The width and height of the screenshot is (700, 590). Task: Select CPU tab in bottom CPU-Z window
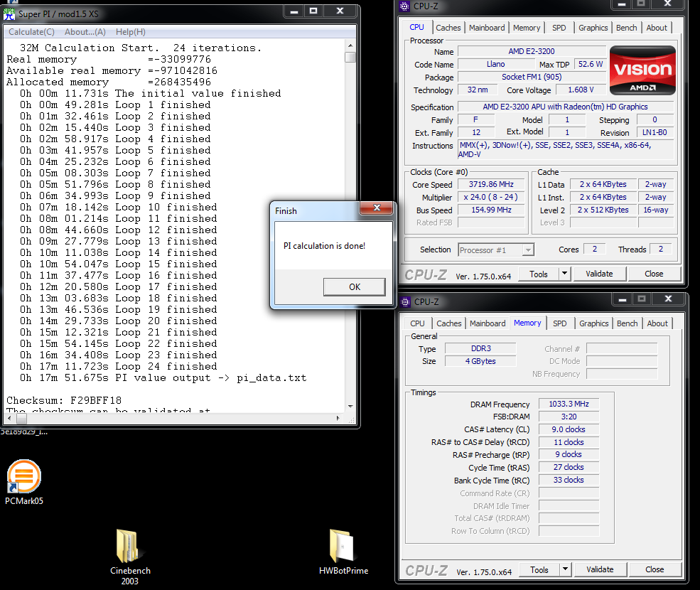pos(417,323)
